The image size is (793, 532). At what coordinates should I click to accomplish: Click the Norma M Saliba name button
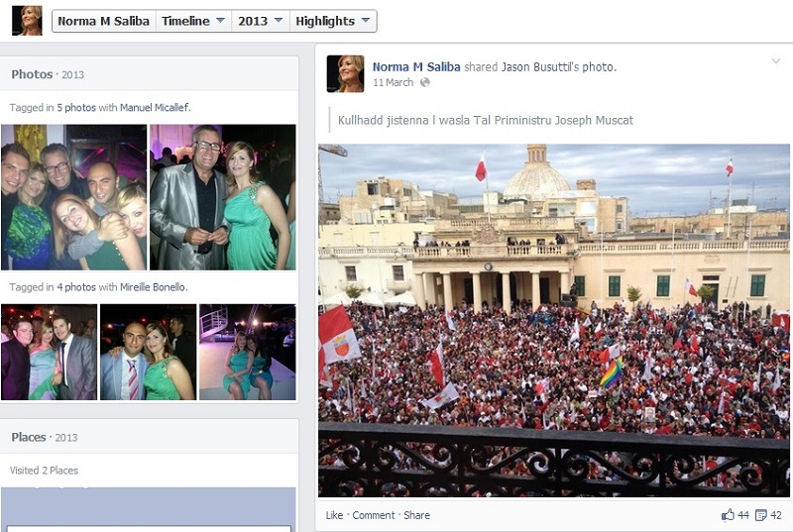pos(104,21)
